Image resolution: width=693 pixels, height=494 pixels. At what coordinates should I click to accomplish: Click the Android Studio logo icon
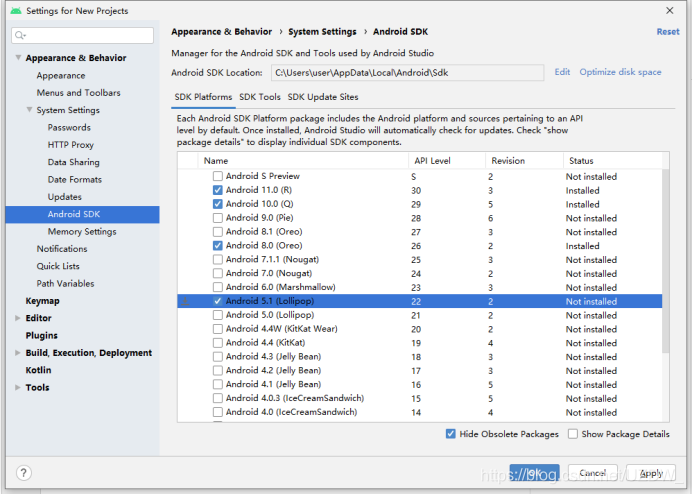16,11
